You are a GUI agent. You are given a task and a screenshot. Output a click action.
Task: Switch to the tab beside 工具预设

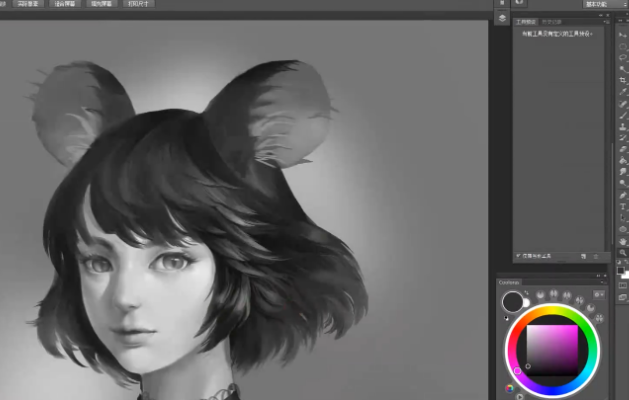[552, 22]
